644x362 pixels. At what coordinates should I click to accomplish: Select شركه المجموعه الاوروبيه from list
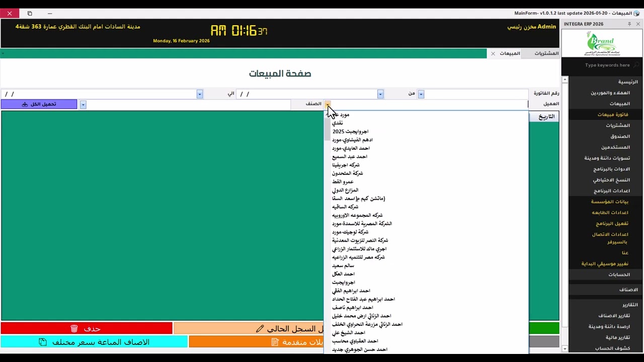point(357,215)
